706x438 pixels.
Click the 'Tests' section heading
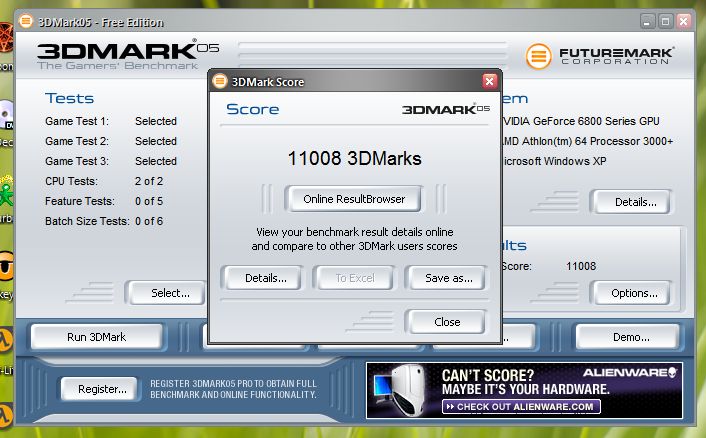(69, 98)
